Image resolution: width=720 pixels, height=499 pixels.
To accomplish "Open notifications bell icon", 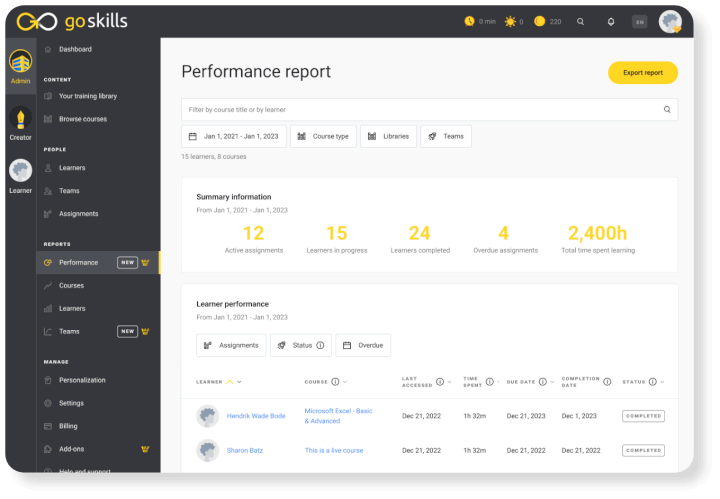I will (611, 21).
